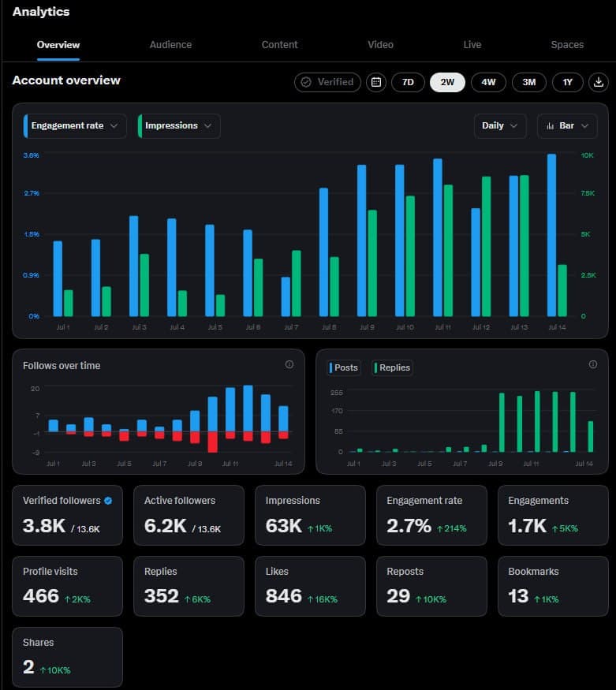Switch to the Spaces tab
616x690 pixels.
(567, 45)
